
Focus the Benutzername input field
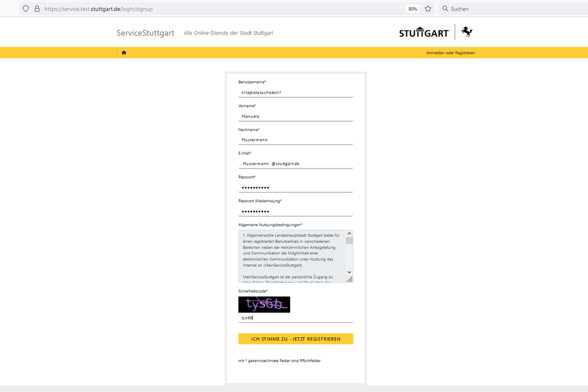[x=295, y=92]
